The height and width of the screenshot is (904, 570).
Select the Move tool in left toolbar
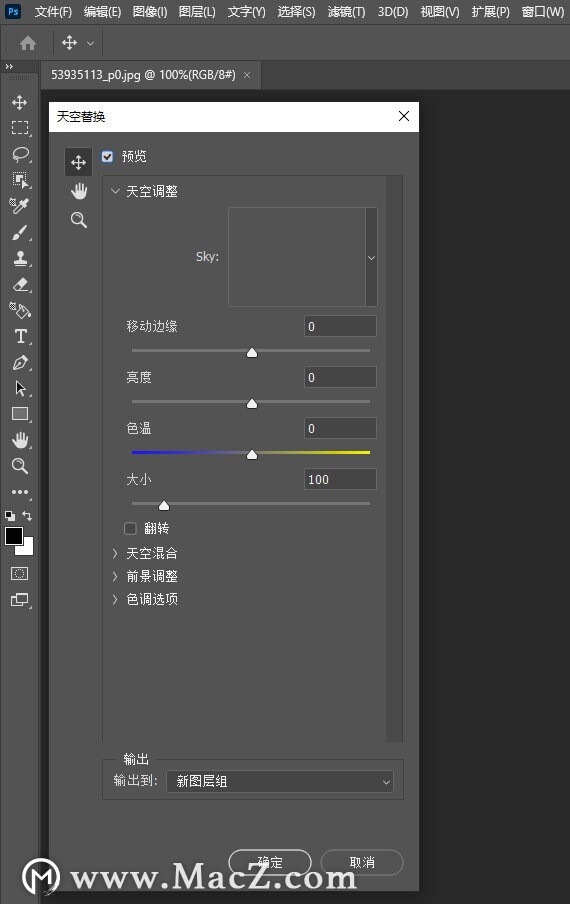point(20,103)
